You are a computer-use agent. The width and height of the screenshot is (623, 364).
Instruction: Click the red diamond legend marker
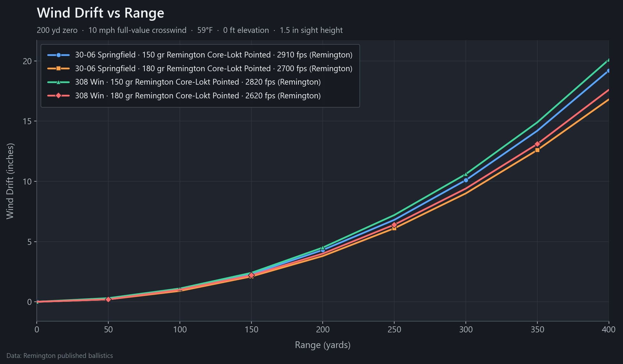click(58, 96)
